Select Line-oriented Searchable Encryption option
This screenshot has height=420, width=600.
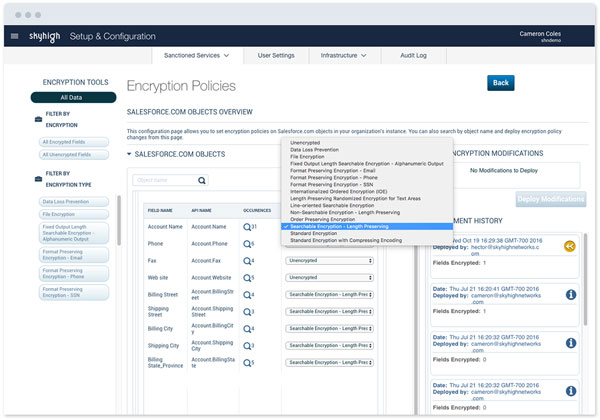pos(367,205)
